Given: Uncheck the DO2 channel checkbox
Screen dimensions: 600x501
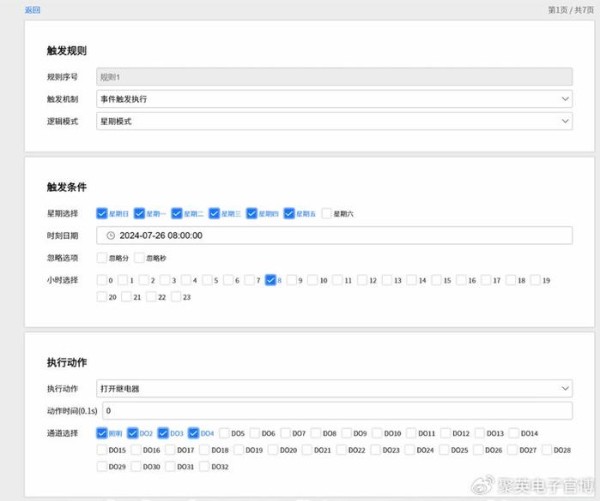Looking at the screenshot, I should (x=132, y=433).
